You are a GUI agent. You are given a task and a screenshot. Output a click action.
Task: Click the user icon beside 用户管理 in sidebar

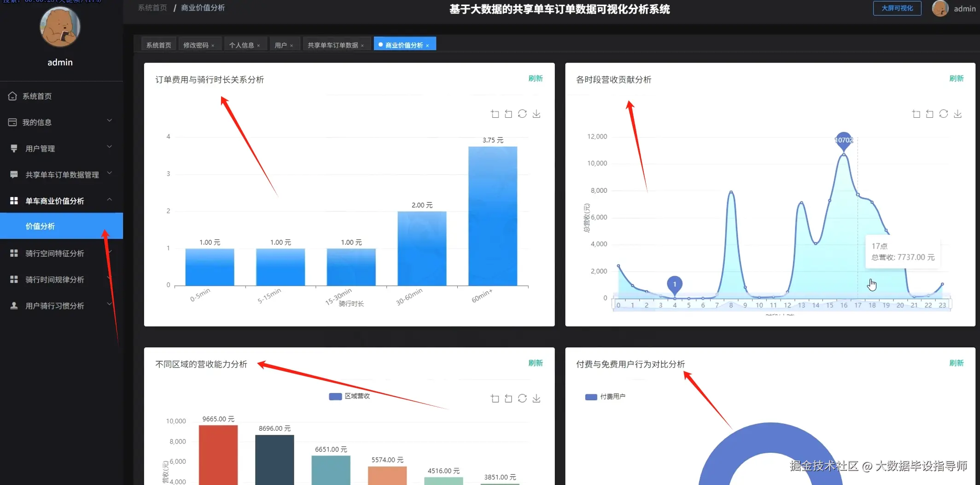click(12, 148)
